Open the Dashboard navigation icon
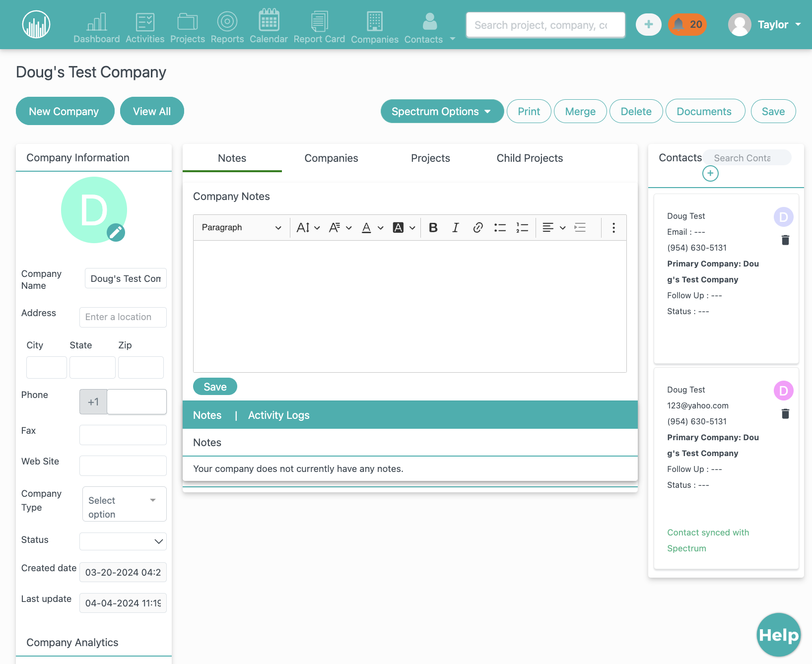The height and width of the screenshot is (664, 812). 97,22
